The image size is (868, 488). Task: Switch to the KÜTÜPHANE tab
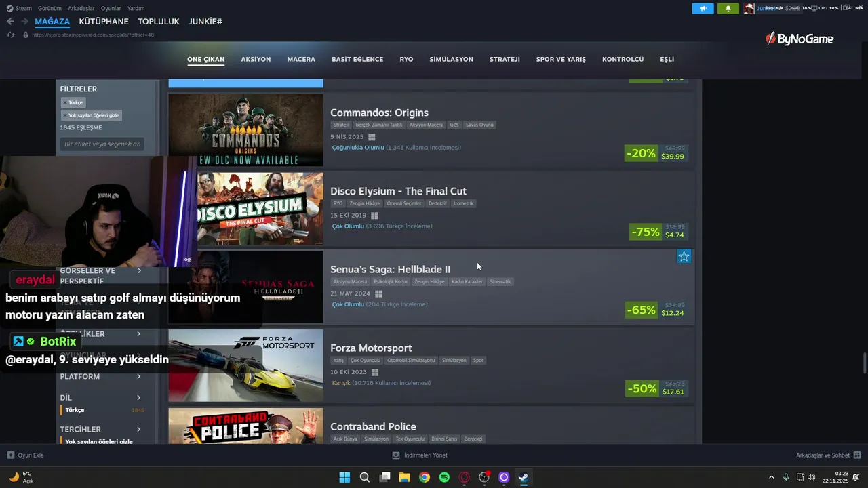pyautogui.click(x=104, y=22)
